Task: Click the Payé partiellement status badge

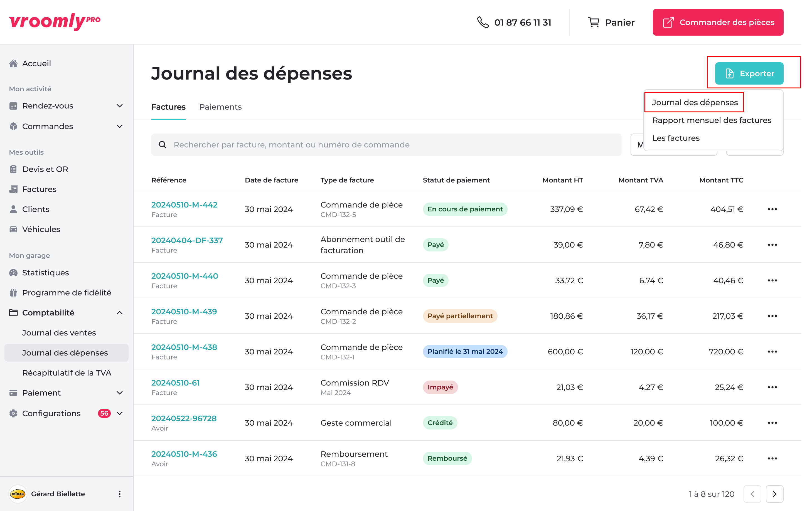Action: tap(460, 316)
